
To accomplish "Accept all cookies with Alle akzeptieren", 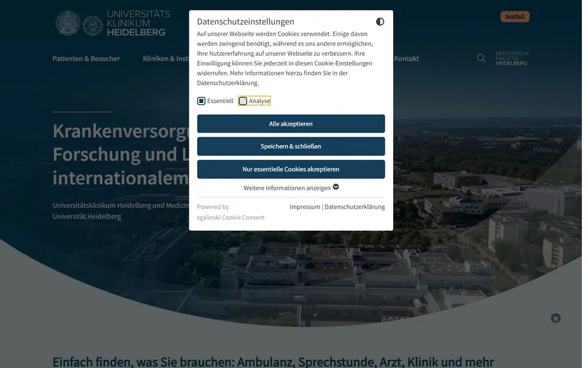I will [291, 123].
